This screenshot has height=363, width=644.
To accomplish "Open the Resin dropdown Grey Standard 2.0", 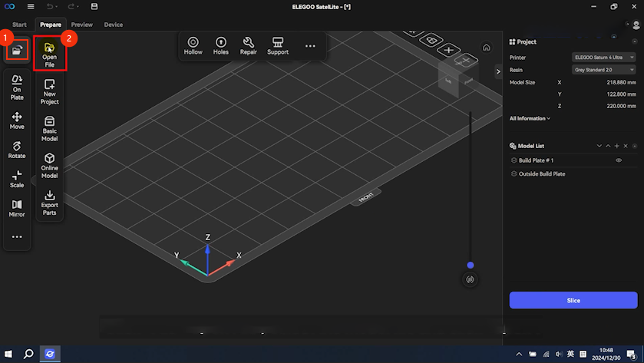I will [604, 70].
